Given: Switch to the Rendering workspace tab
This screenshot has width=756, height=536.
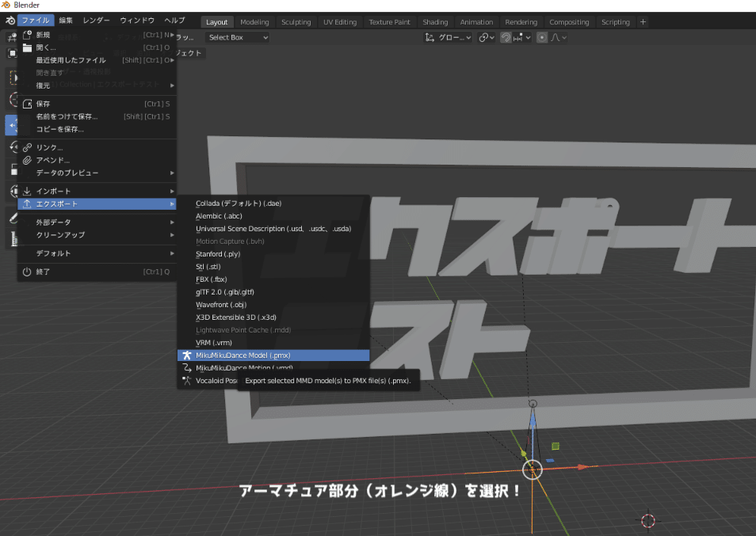Looking at the screenshot, I should click(x=521, y=22).
